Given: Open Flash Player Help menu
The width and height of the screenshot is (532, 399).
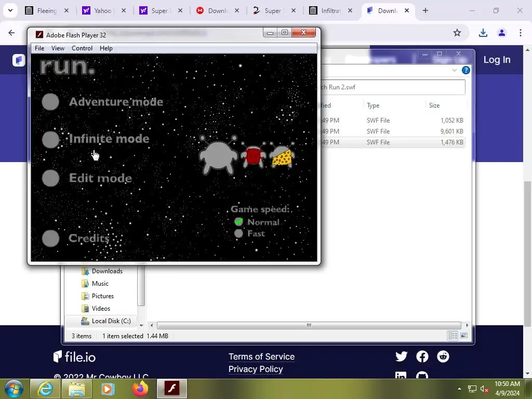Looking at the screenshot, I should coord(106,48).
